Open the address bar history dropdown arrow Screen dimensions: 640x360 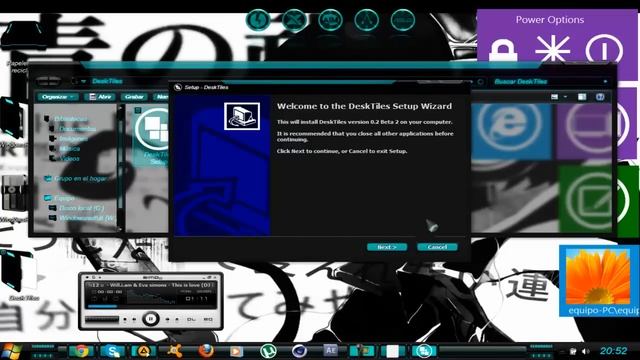(x=83, y=81)
